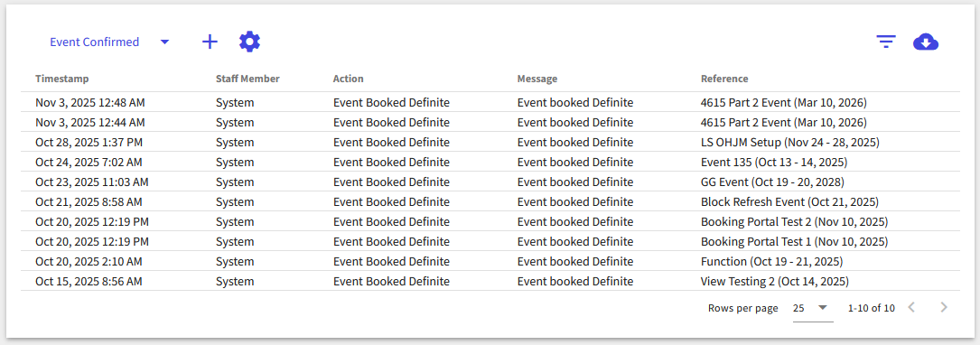Image resolution: width=980 pixels, height=345 pixels.
Task: Sort by Action column header
Action: click(348, 79)
